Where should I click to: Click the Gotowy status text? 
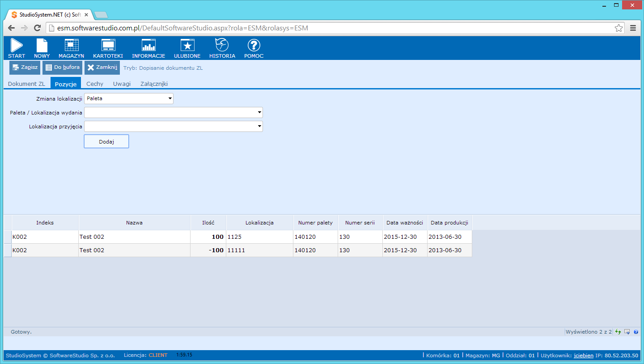pyautogui.click(x=21, y=332)
